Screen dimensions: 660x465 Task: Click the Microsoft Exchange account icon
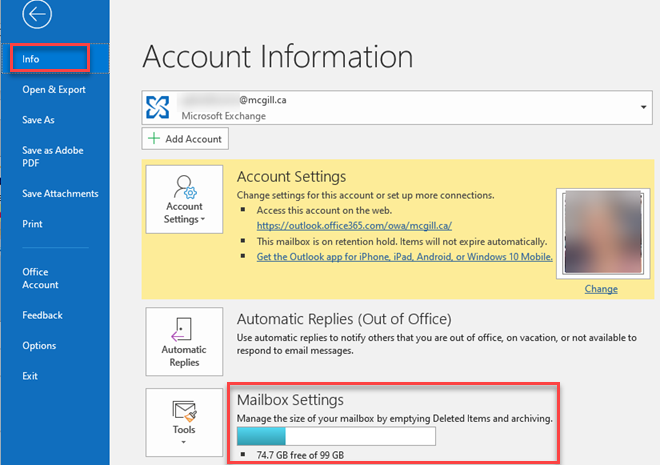pos(157,107)
